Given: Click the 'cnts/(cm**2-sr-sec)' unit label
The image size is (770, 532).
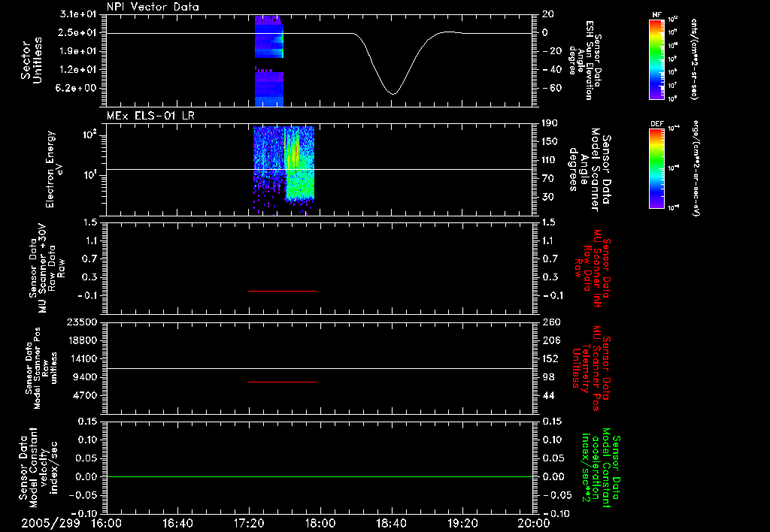Looking at the screenshot, I should pos(694,59).
